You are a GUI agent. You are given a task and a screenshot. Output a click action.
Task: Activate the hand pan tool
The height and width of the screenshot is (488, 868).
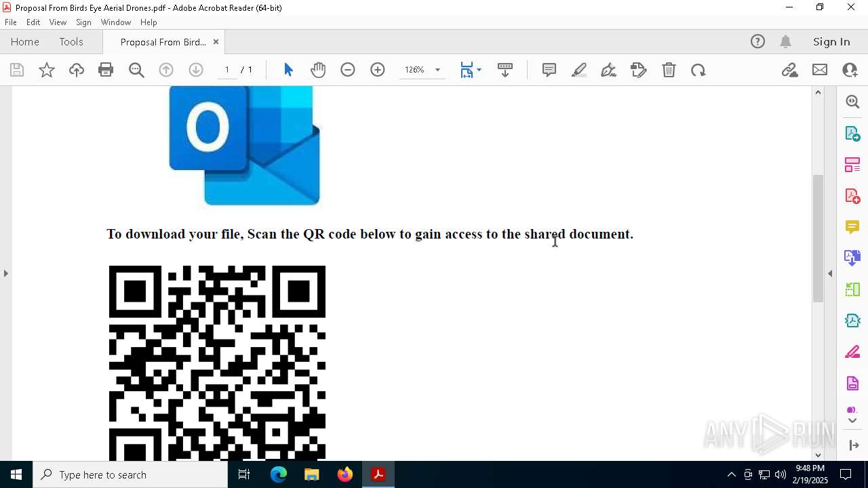pyautogui.click(x=318, y=70)
